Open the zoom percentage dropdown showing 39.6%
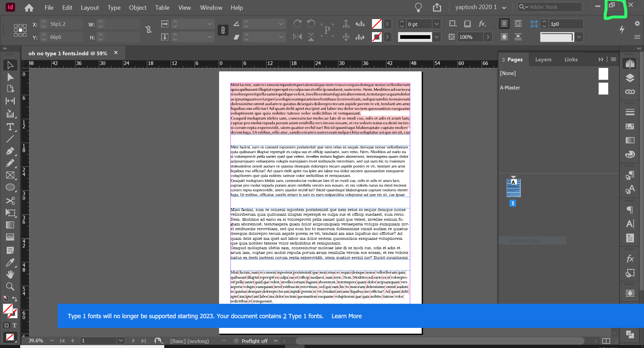This screenshot has width=644, height=348. (52, 341)
